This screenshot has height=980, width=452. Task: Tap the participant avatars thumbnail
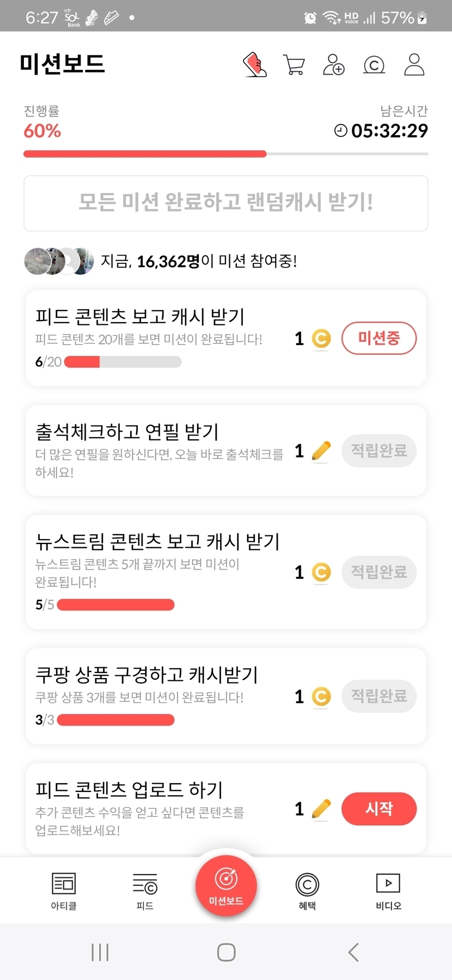click(59, 261)
